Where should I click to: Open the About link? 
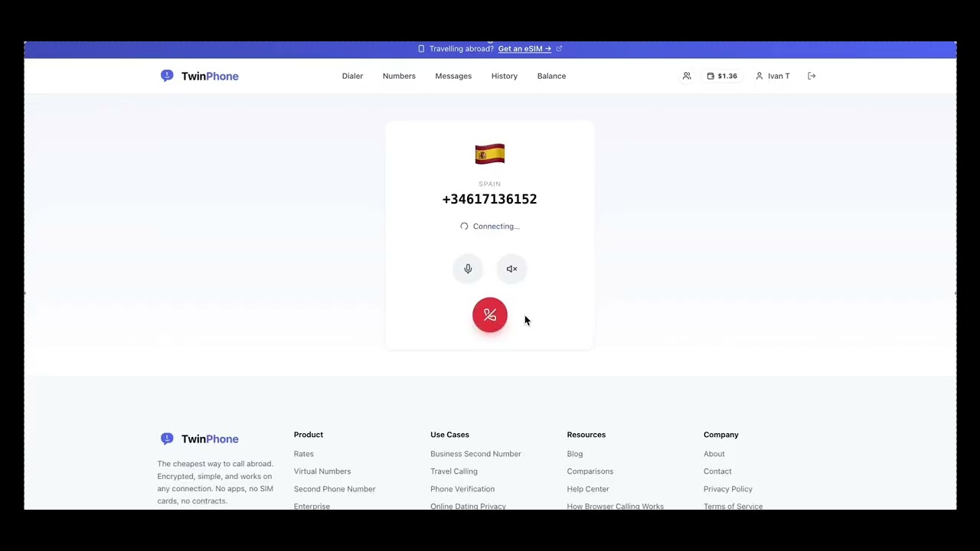[714, 454]
